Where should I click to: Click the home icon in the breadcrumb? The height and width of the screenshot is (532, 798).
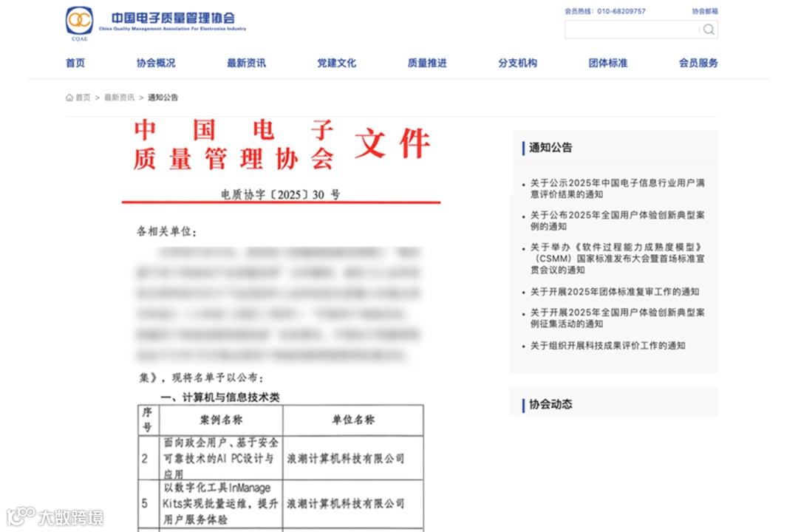69,98
